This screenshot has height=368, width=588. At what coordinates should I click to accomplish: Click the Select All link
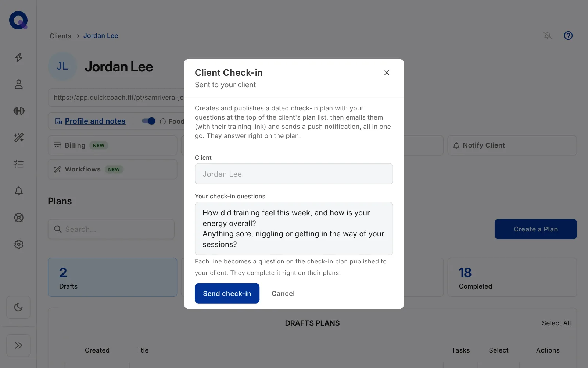click(556, 323)
